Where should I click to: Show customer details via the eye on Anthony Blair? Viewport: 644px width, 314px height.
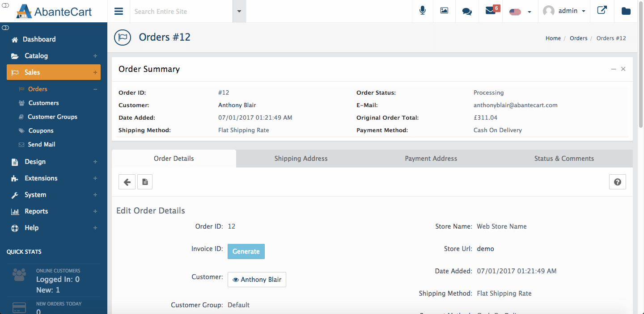click(236, 280)
